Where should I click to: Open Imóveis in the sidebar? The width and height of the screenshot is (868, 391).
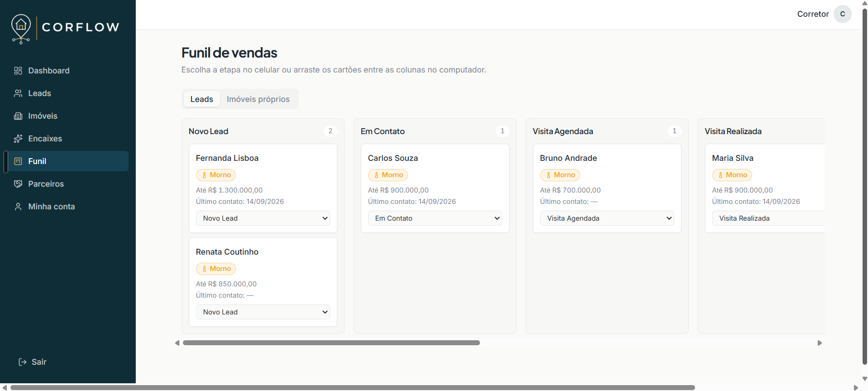pos(68,116)
